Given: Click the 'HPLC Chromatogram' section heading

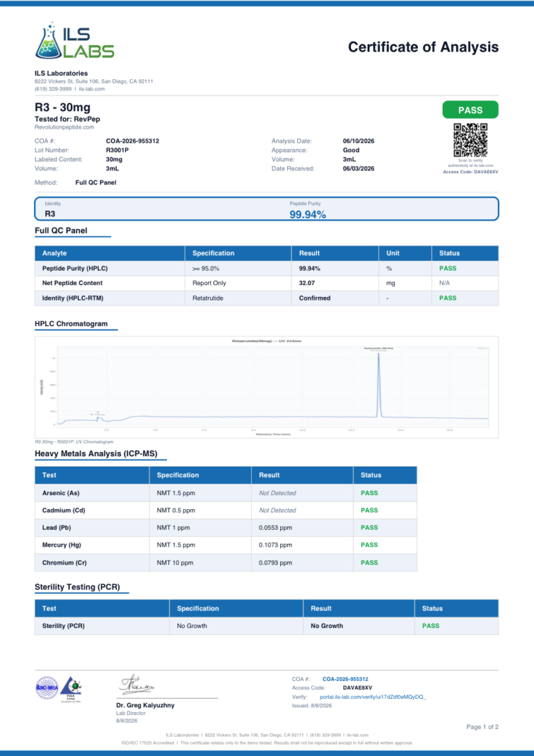Looking at the screenshot, I should [71, 323].
